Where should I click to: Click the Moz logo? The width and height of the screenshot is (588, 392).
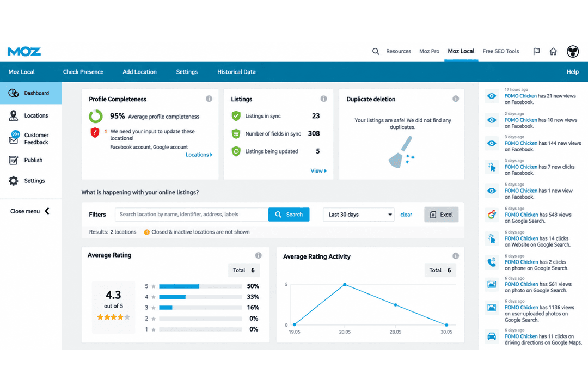tap(24, 51)
